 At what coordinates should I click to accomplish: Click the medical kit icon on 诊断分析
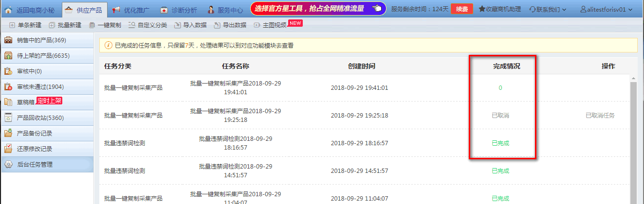165,9
